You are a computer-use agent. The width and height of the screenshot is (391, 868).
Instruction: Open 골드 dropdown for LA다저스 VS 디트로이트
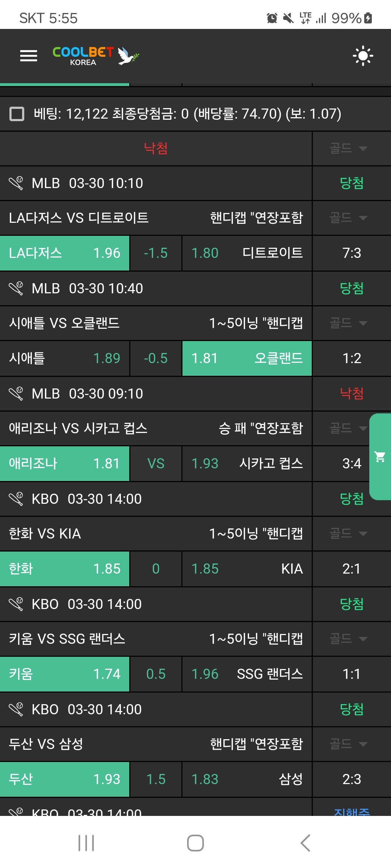coord(348,218)
